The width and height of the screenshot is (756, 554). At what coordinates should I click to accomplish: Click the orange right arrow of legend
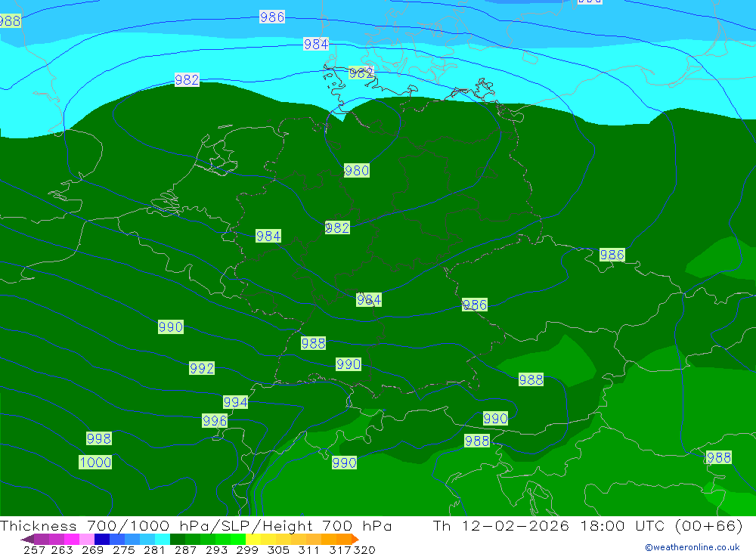point(355,539)
